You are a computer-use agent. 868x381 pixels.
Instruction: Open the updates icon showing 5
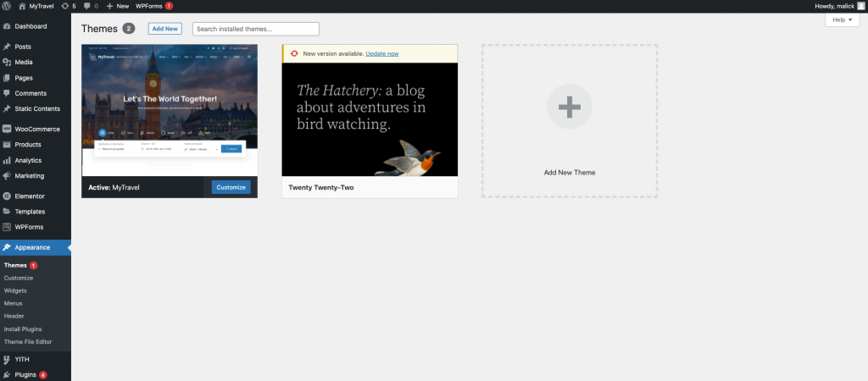click(65, 6)
